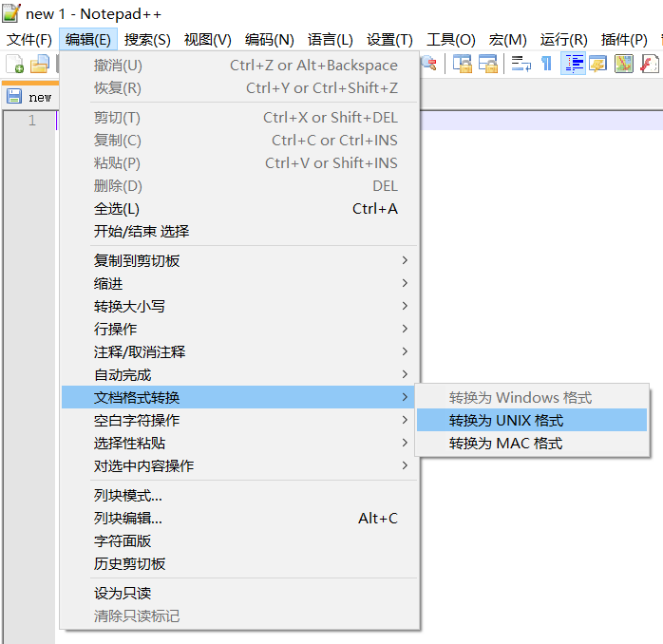The width and height of the screenshot is (663, 644).
Task: Expand the 行操作 submenu
Action: pyautogui.click(x=240, y=329)
